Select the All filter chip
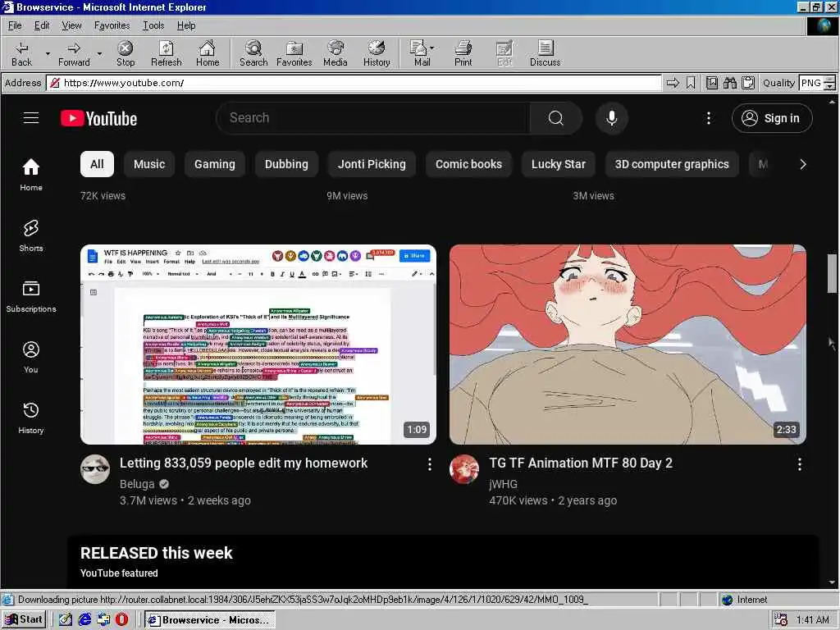This screenshot has width=840, height=630. click(97, 164)
